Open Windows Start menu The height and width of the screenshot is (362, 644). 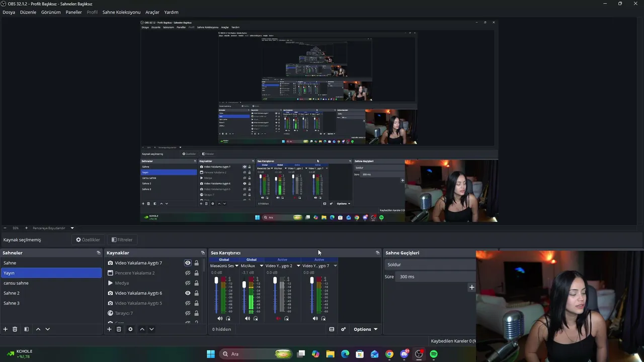point(211,354)
